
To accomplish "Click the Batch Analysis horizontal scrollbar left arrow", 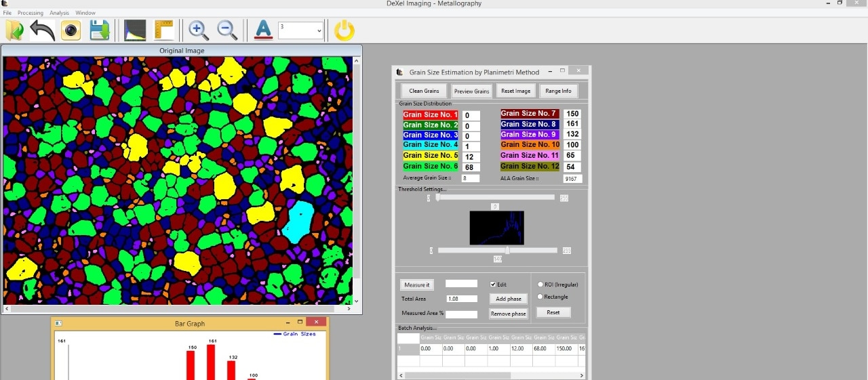I will click(x=401, y=375).
